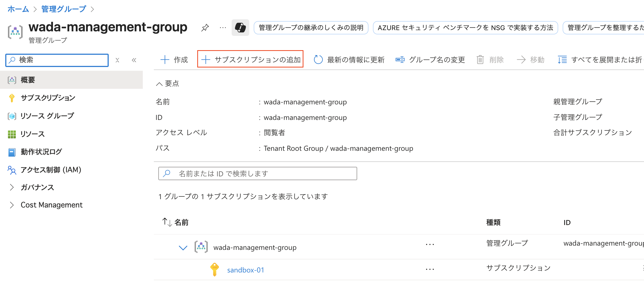Click 管理グループの継承のしくみの説明 suggestion
Screen dimensions: 644x287
coord(311,28)
